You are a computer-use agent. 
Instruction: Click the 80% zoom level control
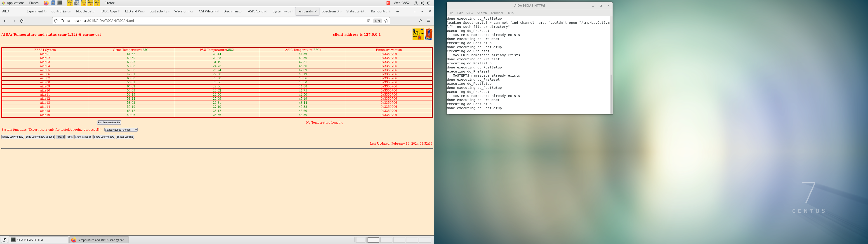tap(377, 21)
